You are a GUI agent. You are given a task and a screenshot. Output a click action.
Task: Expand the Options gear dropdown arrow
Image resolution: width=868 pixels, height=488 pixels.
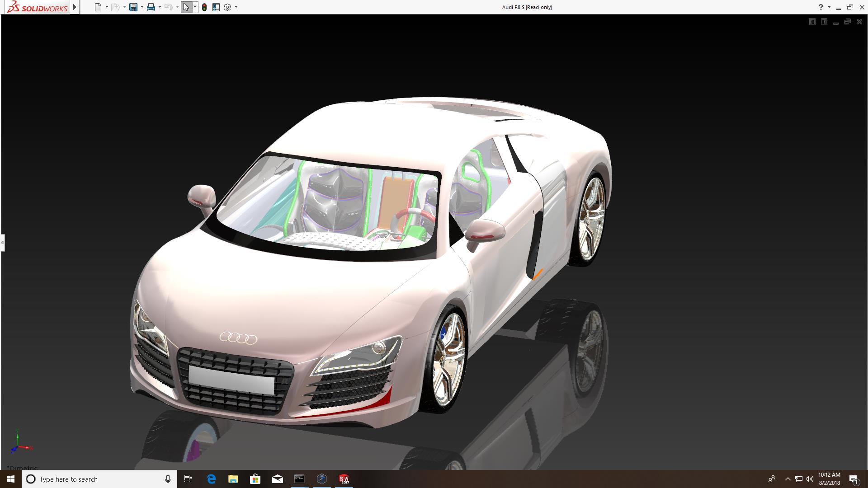pyautogui.click(x=236, y=7)
